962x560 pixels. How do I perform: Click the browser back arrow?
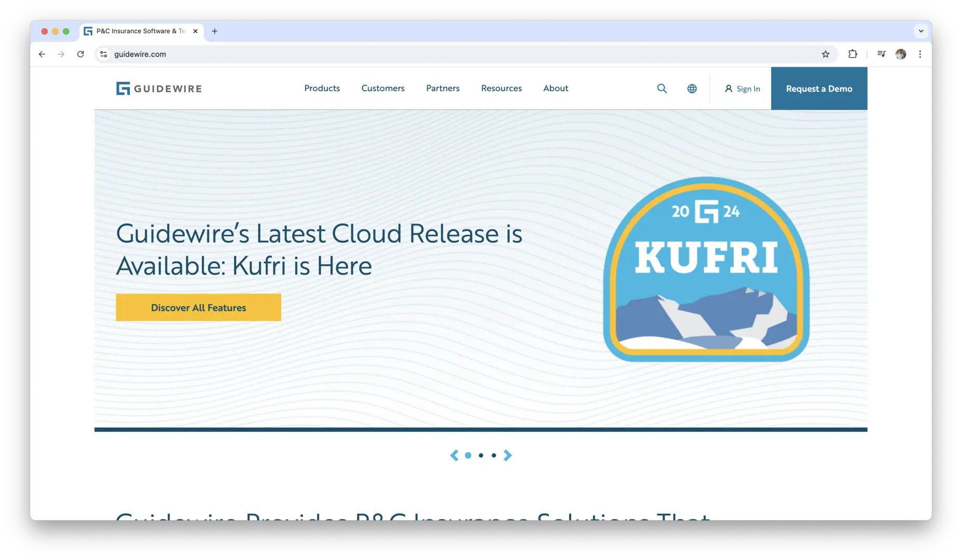point(42,54)
